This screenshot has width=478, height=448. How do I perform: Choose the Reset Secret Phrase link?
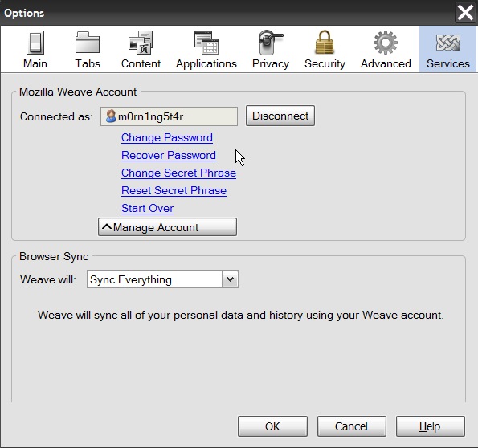coord(174,190)
